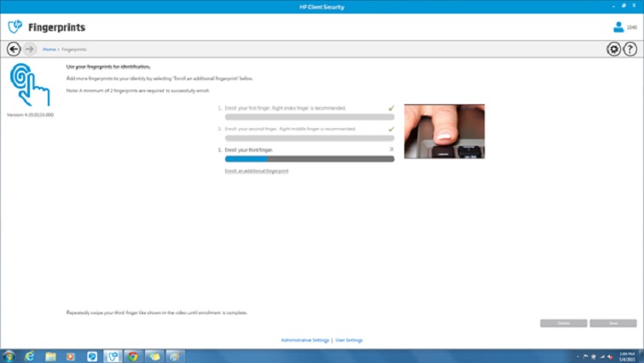Go to Home in the breadcrumb
This screenshot has height=363, width=644.
49,50
